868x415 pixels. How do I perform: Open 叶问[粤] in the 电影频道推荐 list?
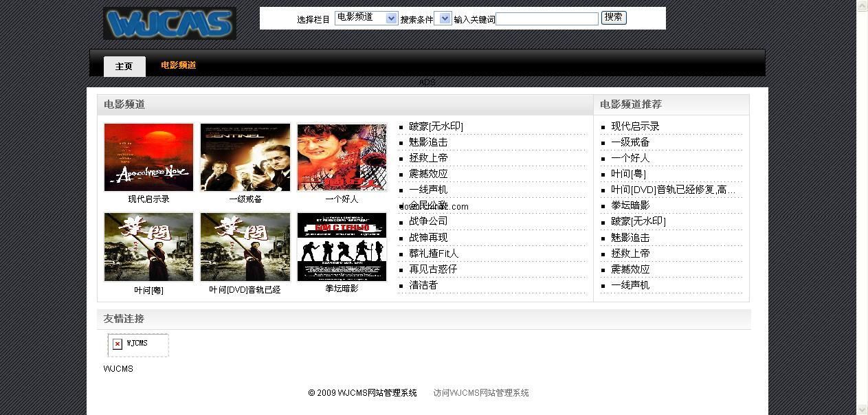[x=628, y=174]
